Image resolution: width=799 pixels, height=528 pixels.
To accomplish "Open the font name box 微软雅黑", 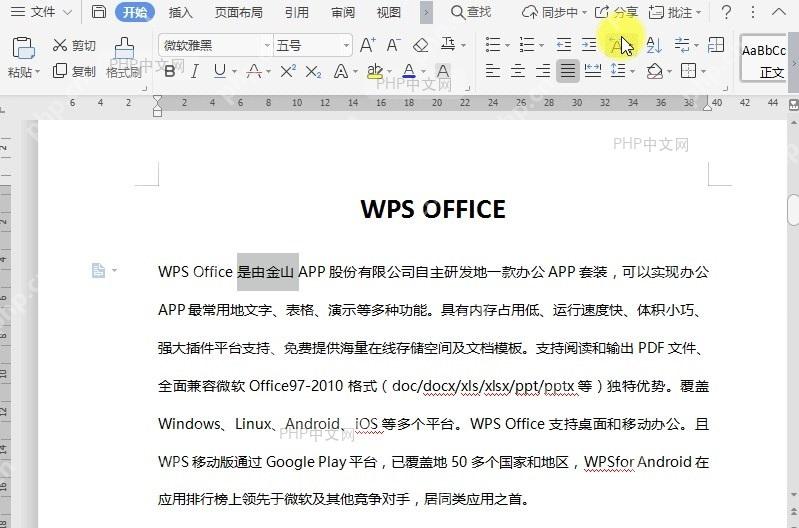I will (216, 45).
